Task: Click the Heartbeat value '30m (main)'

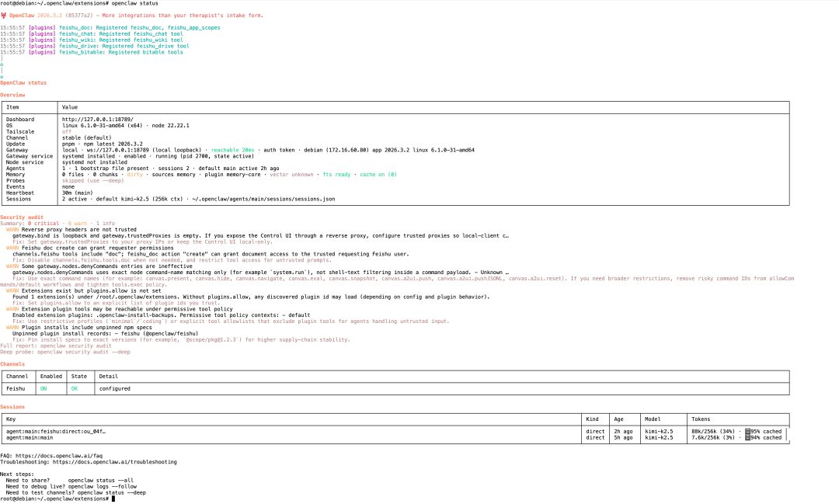Action: click(77, 193)
